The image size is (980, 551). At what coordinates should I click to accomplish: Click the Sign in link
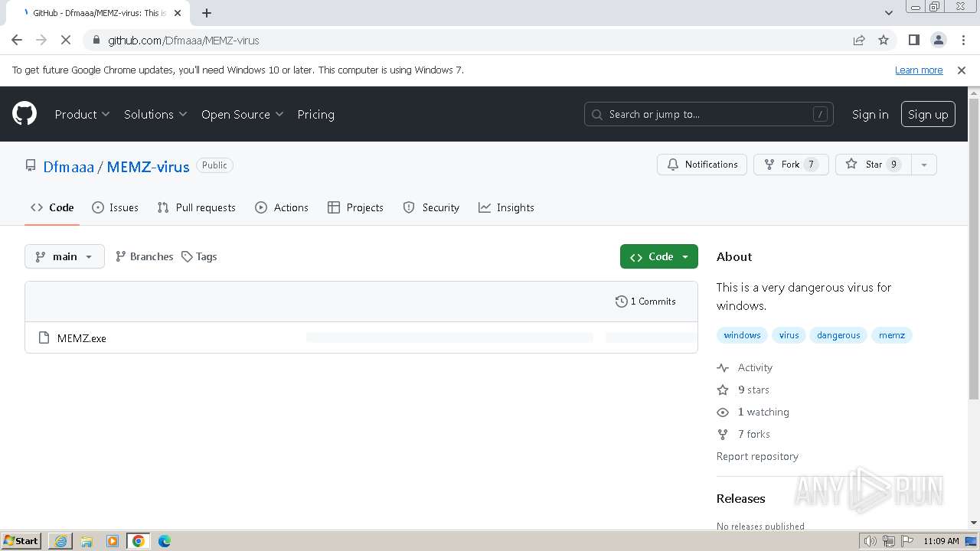tap(870, 114)
